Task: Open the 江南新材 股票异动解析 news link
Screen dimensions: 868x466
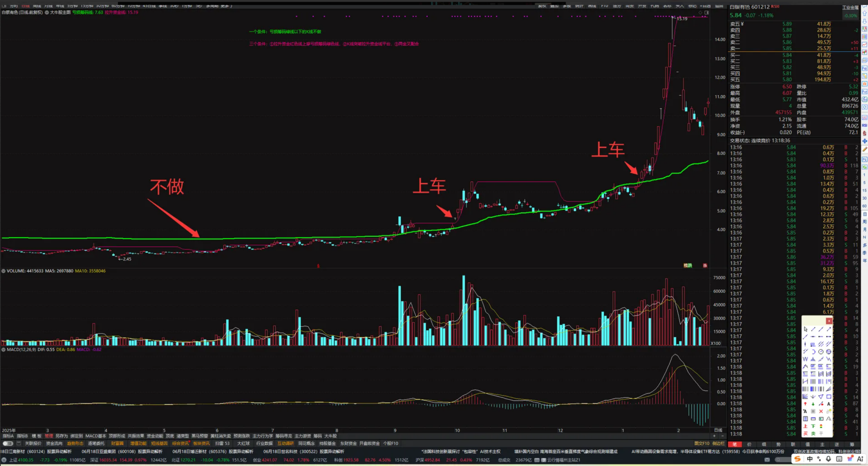Action: [x=36, y=451]
